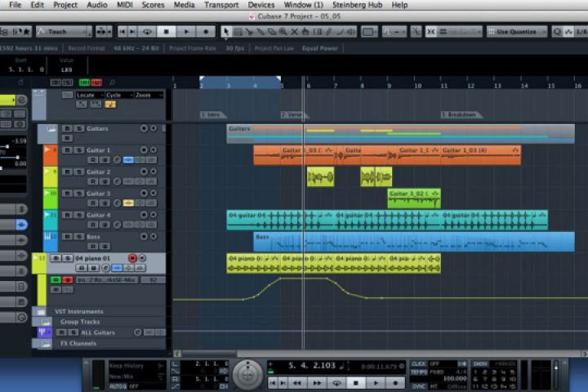
Task: Open the Touch automation mode dropdown
Action: pyautogui.click(x=64, y=32)
